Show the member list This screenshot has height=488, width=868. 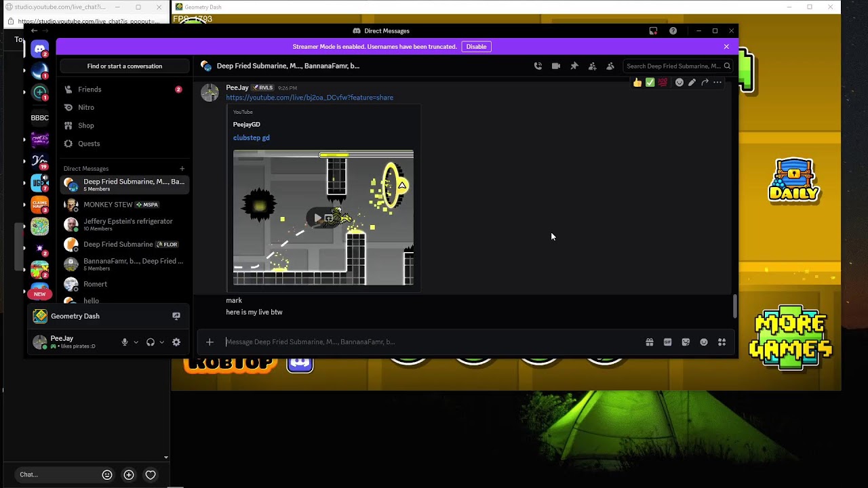click(x=610, y=66)
